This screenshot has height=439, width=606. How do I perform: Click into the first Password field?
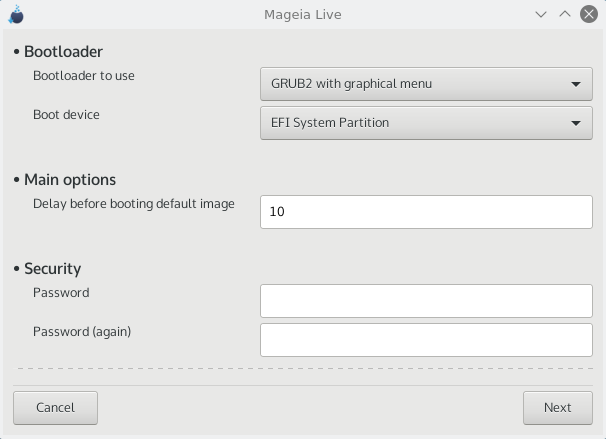point(426,300)
